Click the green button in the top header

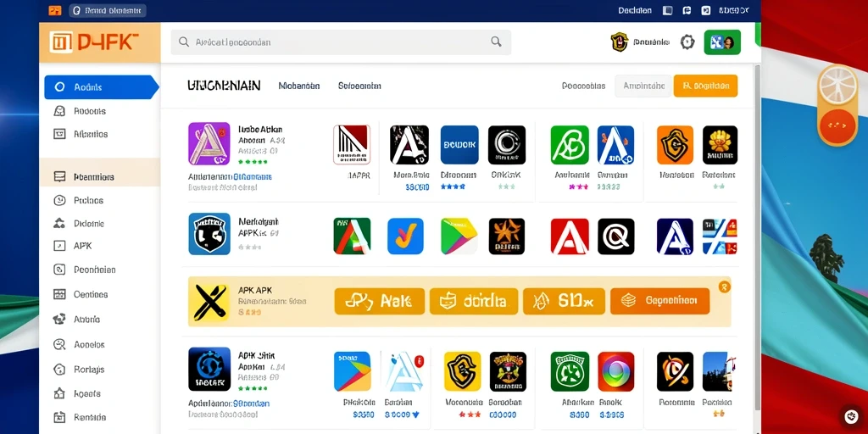[x=722, y=42]
